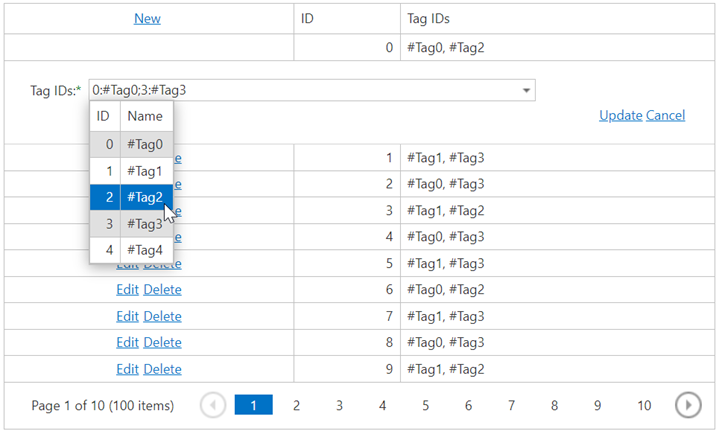The image size is (719, 434).
Task: Go to page 7
Action: [511, 405]
